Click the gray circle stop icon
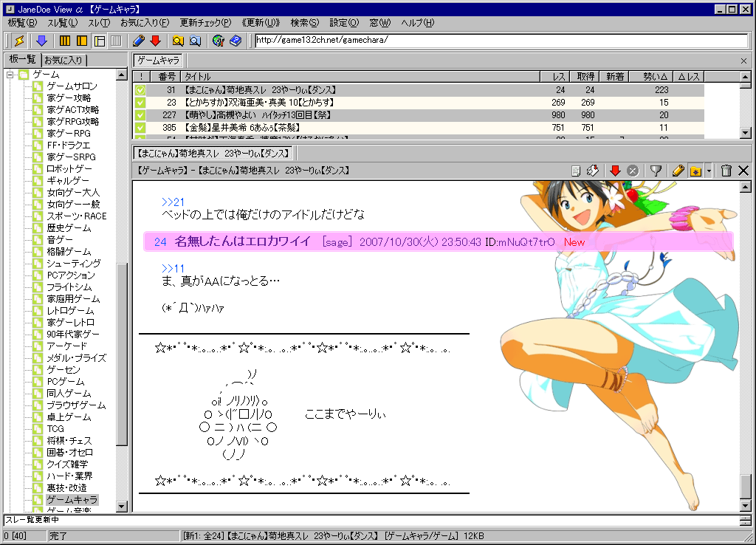 pyautogui.click(x=633, y=171)
